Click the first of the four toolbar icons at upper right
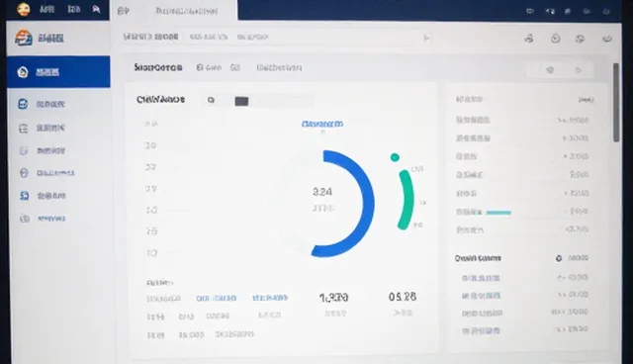 (529, 39)
